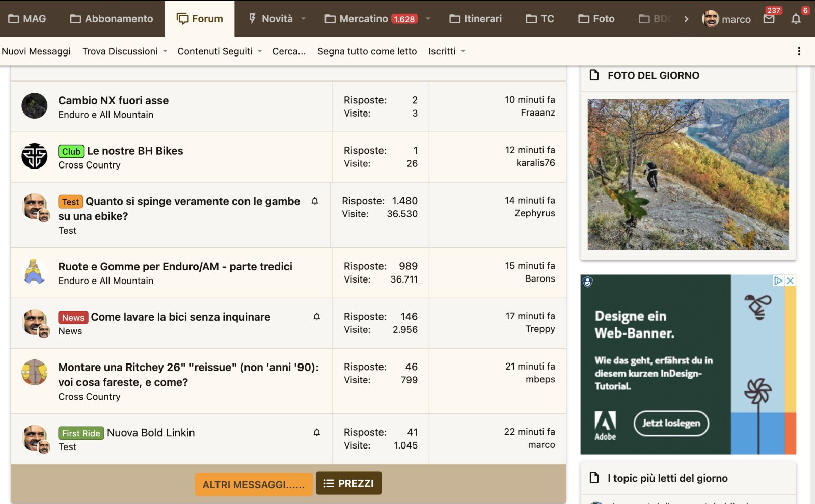Image resolution: width=815 pixels, height=504 pixels.
Task: Click I topic più letti del giorno heading
Action: tap(667, 478)
